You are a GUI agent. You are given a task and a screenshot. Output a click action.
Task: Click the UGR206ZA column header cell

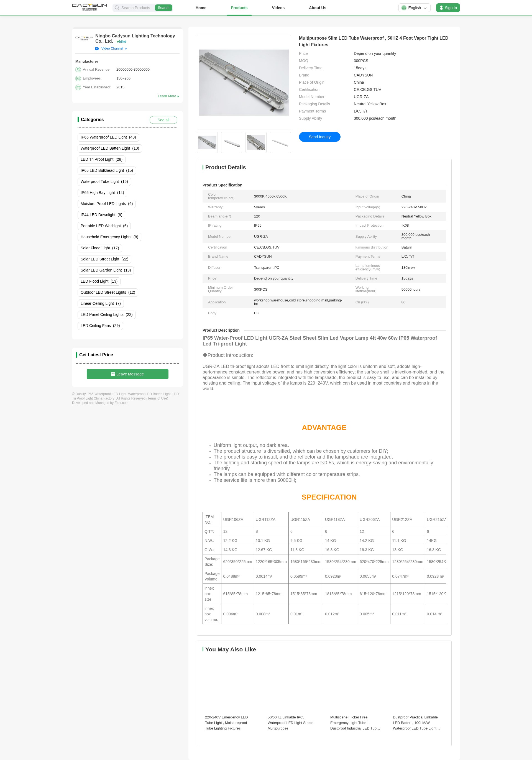tap(374, 520)
